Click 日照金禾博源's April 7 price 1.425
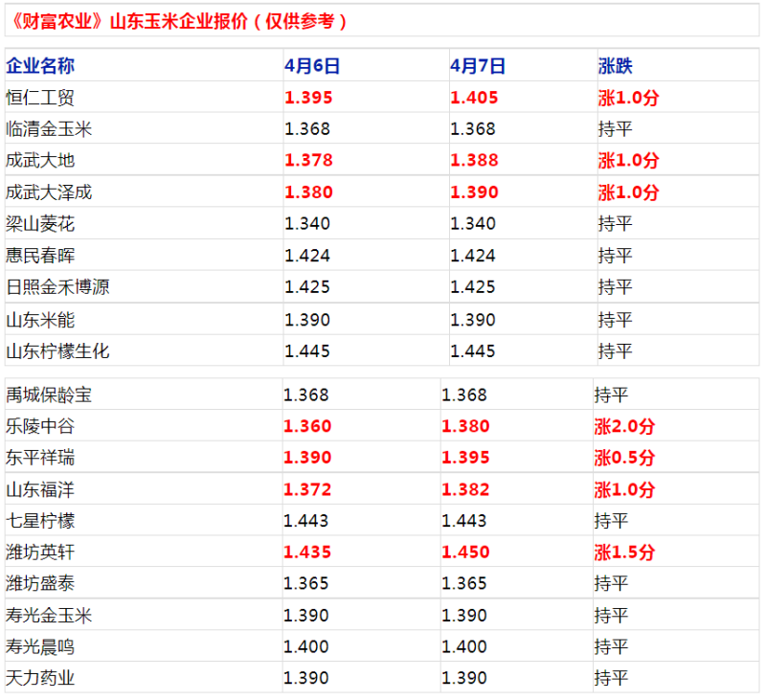The width and height of the screenshot is (766, 700). point(472,286)
